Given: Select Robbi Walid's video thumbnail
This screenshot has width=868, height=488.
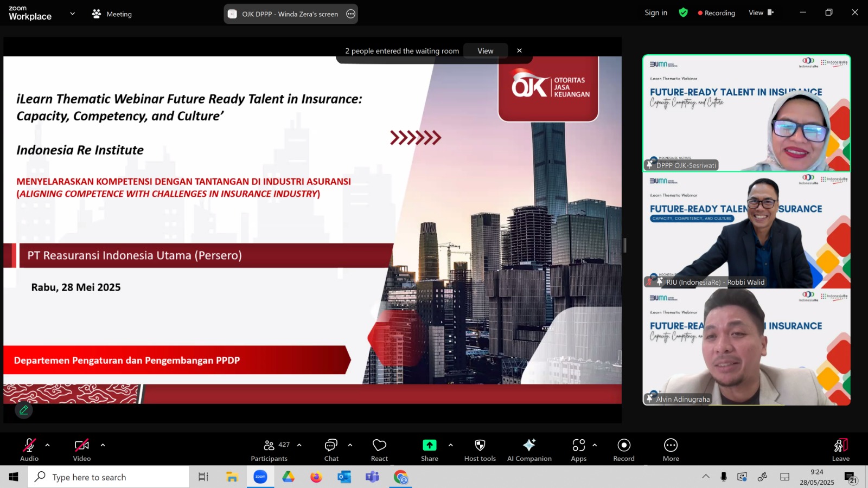Looking at the screenshot, I should 746,230.
